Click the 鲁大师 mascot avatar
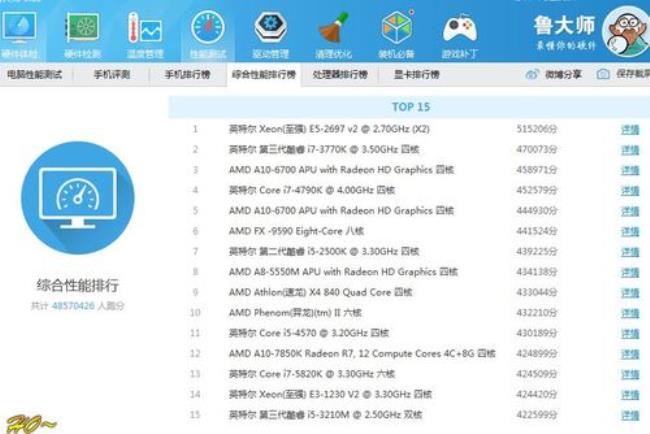This screenshot has width=650, height=434. click(x=627, y=32)
